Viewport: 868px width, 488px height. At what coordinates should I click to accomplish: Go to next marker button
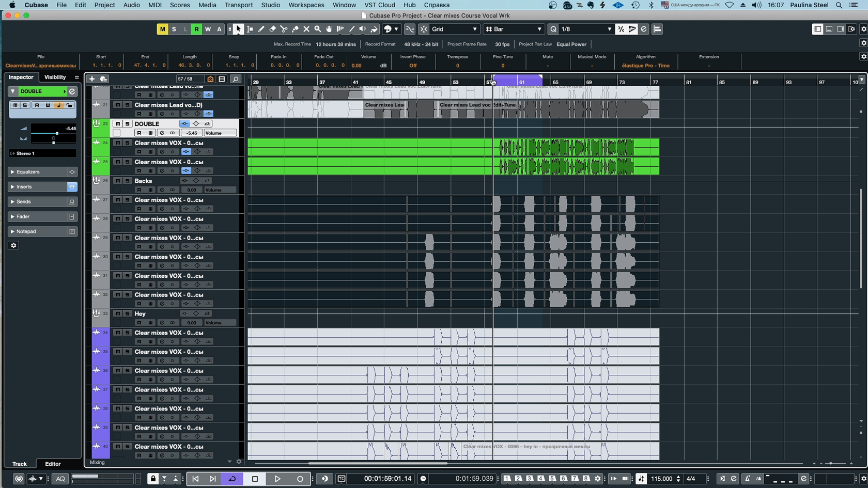coord(212,479)
